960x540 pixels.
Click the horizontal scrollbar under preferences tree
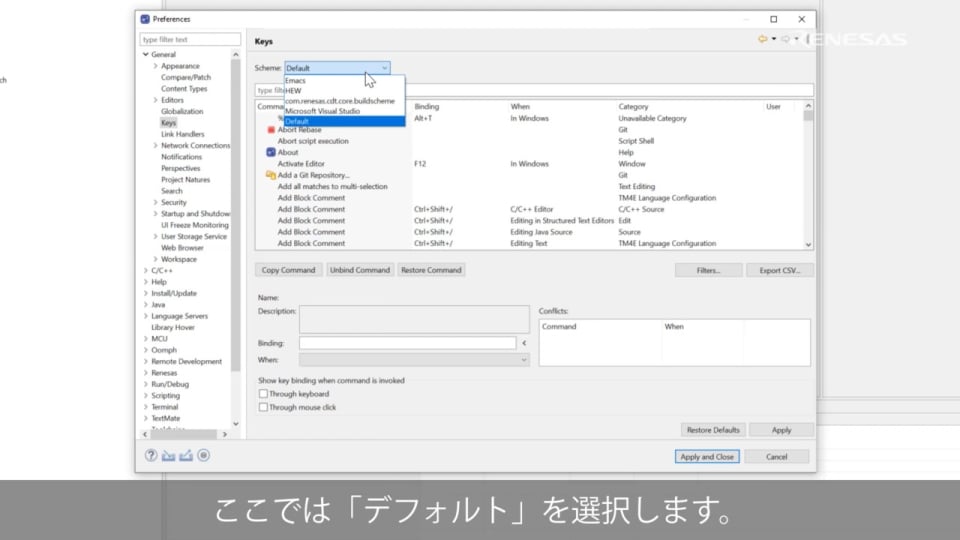(185, 434)
